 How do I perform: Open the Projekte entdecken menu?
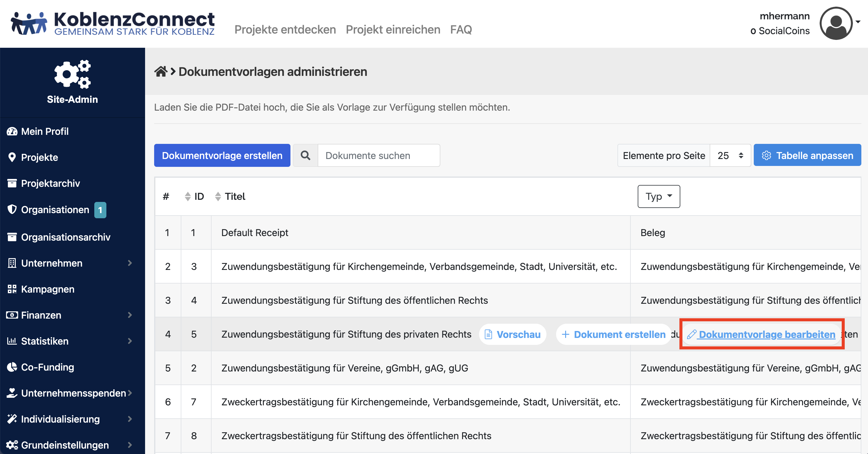pos(285,30)
